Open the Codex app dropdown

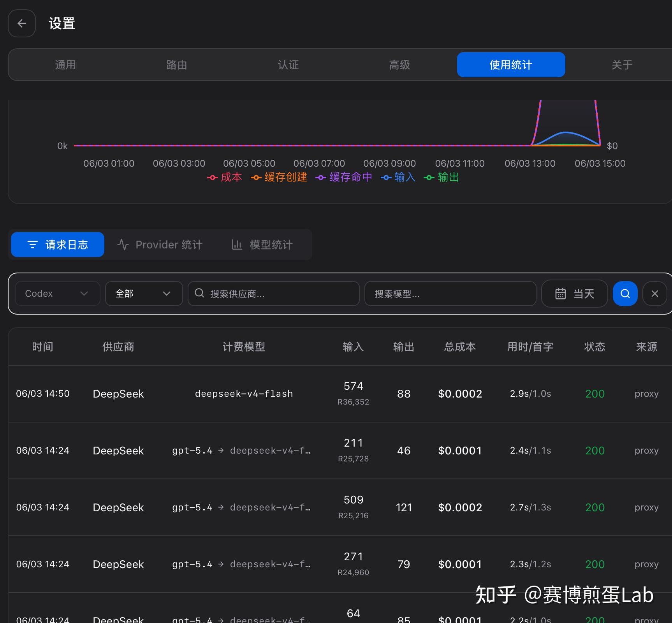(57, 294)
